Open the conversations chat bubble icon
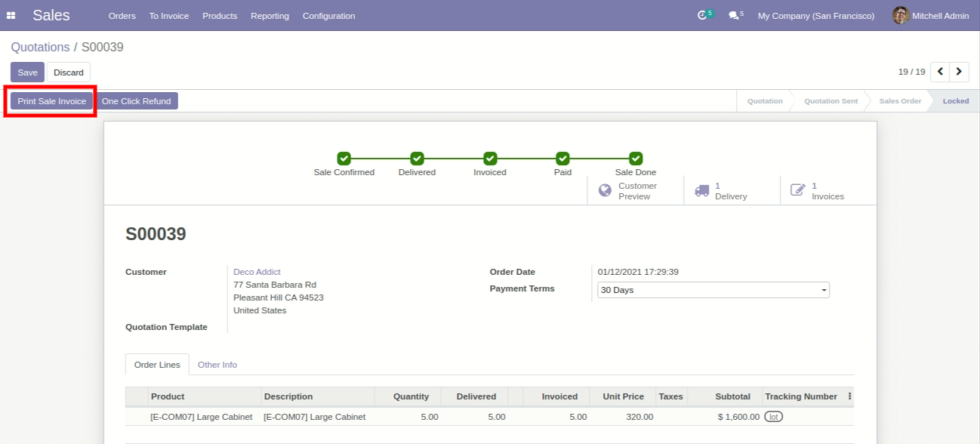The height and width of the screenshot is (444, 980). [x=733, y=15]
